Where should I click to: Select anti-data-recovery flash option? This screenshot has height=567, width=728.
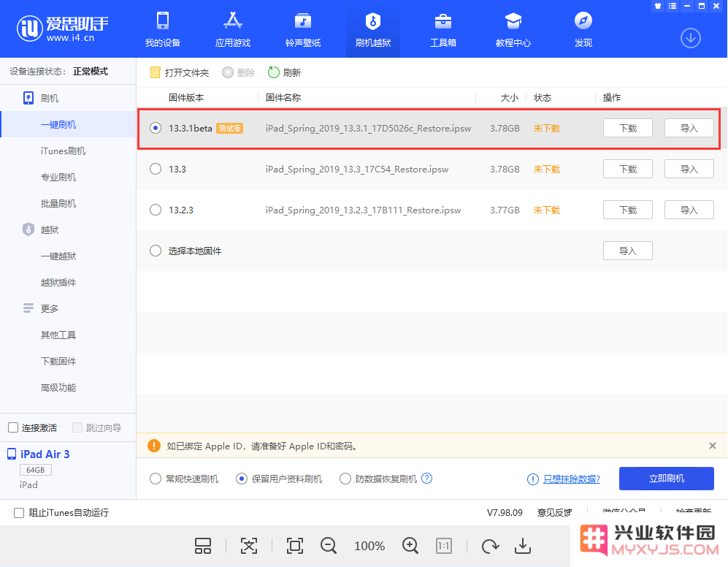(x=345, y=479)
